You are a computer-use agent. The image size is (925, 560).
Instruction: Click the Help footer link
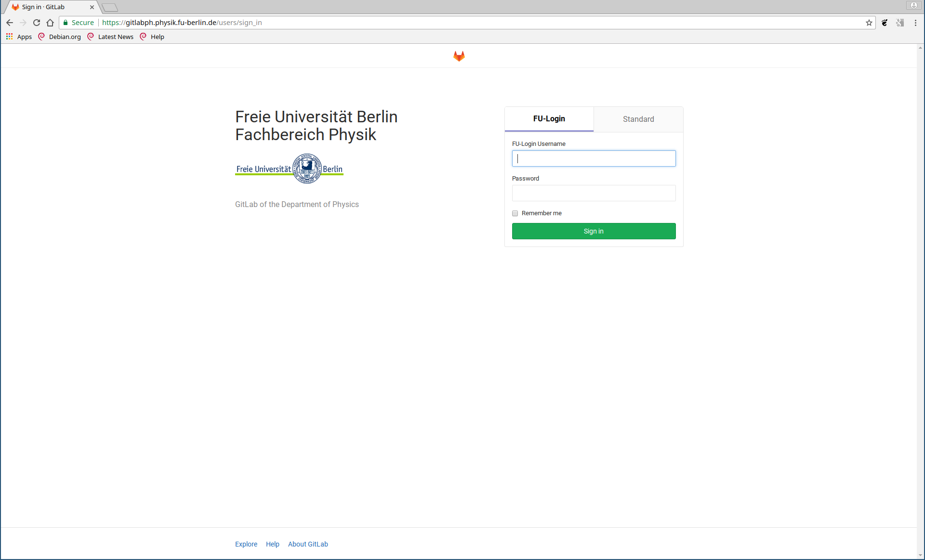pyautogui.click(x=272, y=544)
